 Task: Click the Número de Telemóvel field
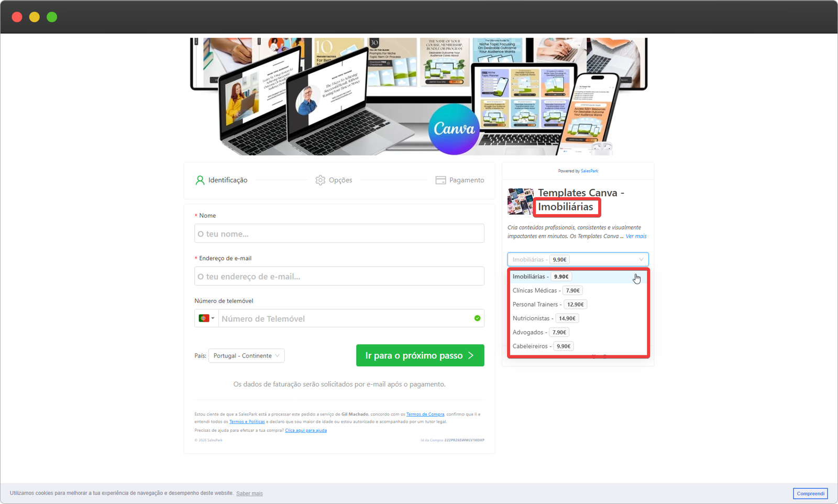pos(346,319)
